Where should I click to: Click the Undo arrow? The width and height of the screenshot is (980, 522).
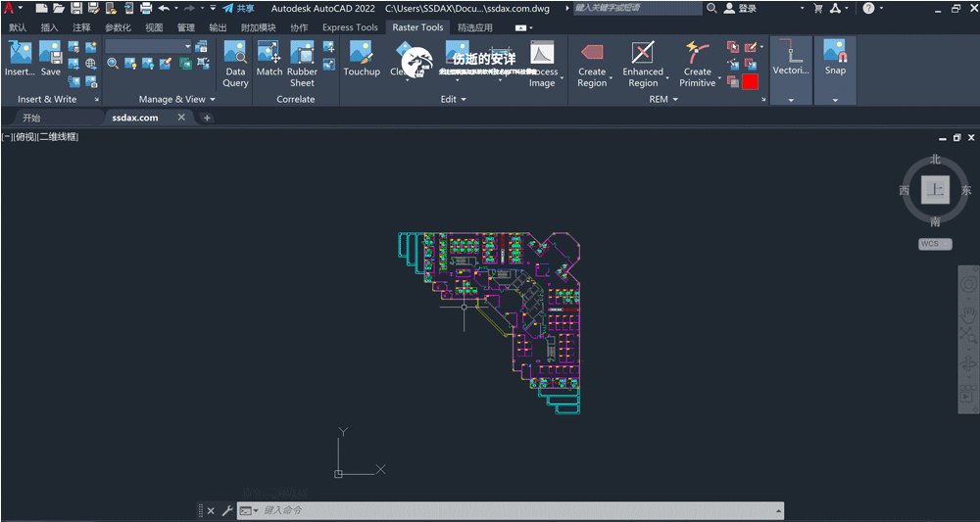tap(164, 9)
